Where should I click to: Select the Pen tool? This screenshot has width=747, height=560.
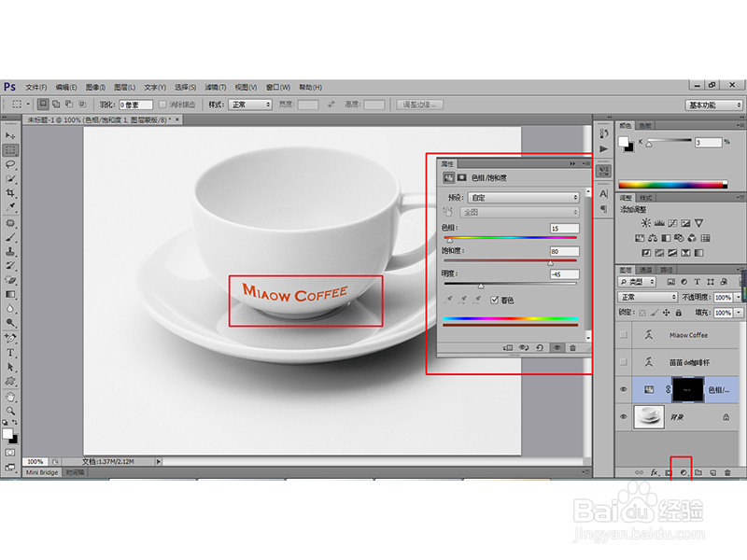10,338
